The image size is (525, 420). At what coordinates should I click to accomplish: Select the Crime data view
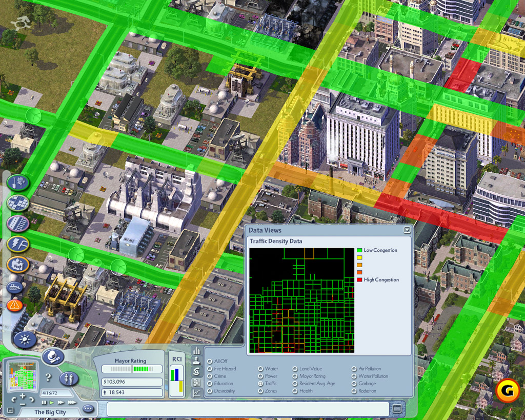210,376
